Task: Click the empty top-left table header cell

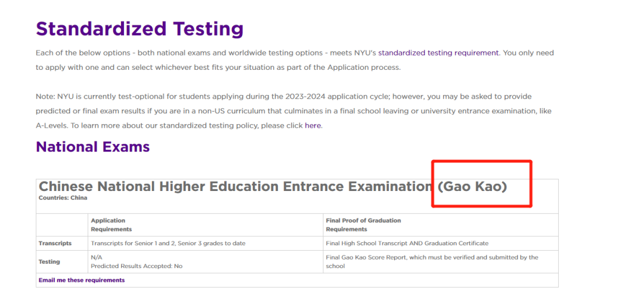Action: [x=62, y=225]
